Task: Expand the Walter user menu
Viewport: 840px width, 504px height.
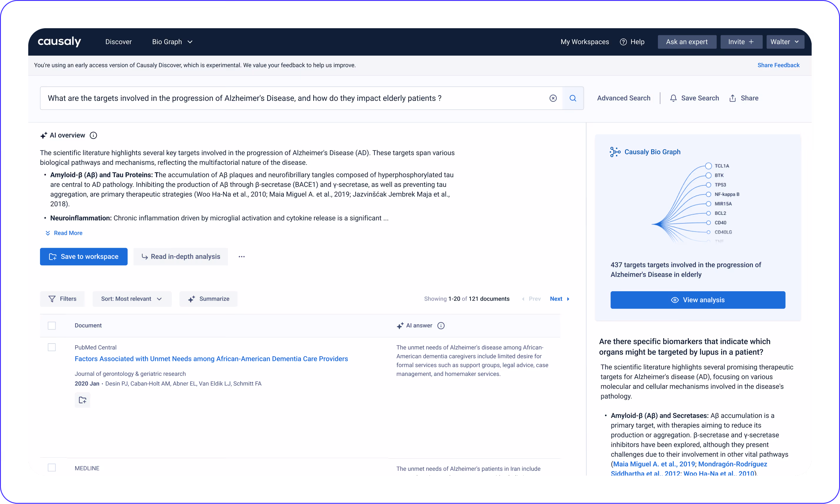Action: (785, 42)
